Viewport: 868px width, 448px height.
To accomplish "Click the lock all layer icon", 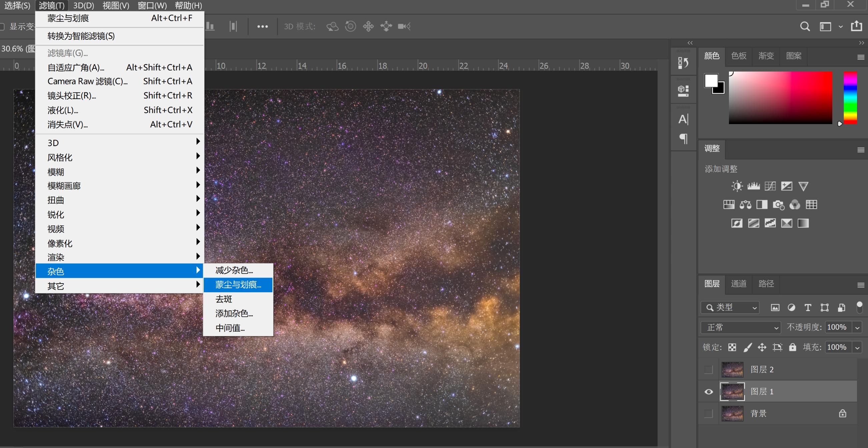I will [793, 347].
